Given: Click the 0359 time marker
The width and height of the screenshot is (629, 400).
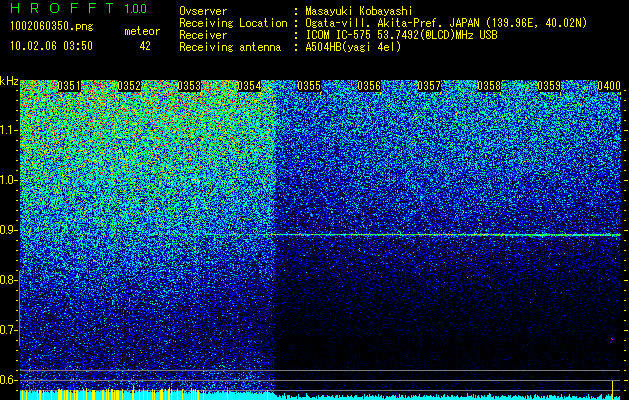Looking at the screenshot, I should [549, 86].
